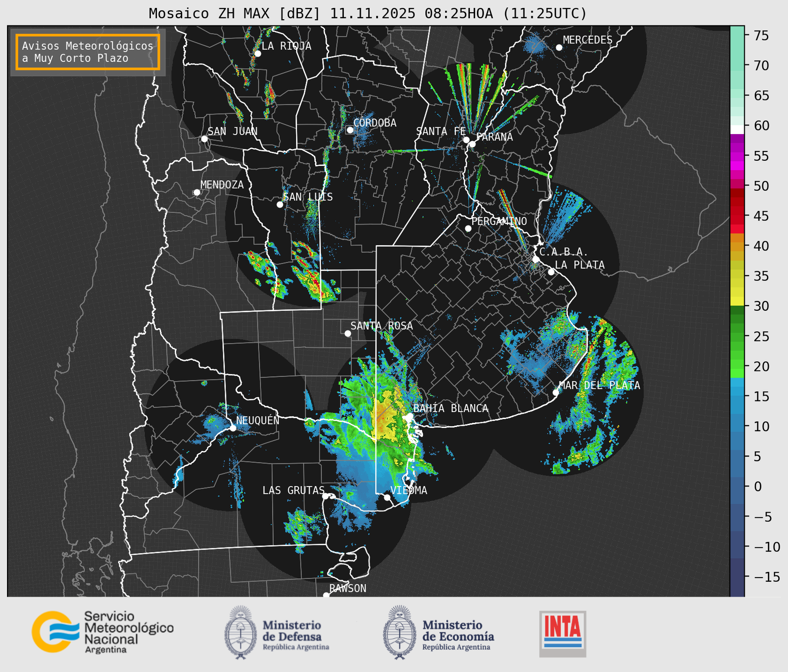This screenshot has width=788, height=672.
Task: Click the white 60 dBZ band on the colorbar
Action: (x=737, y=129)
